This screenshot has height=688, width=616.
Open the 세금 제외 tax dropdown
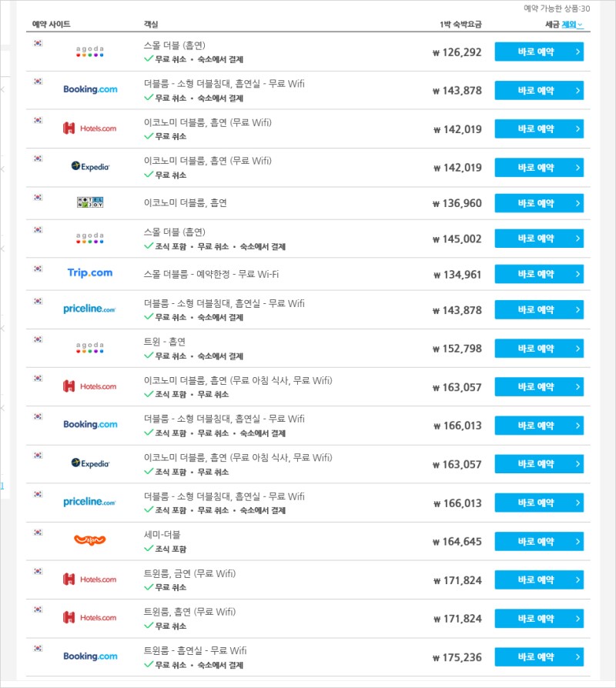tap(573, 25)
